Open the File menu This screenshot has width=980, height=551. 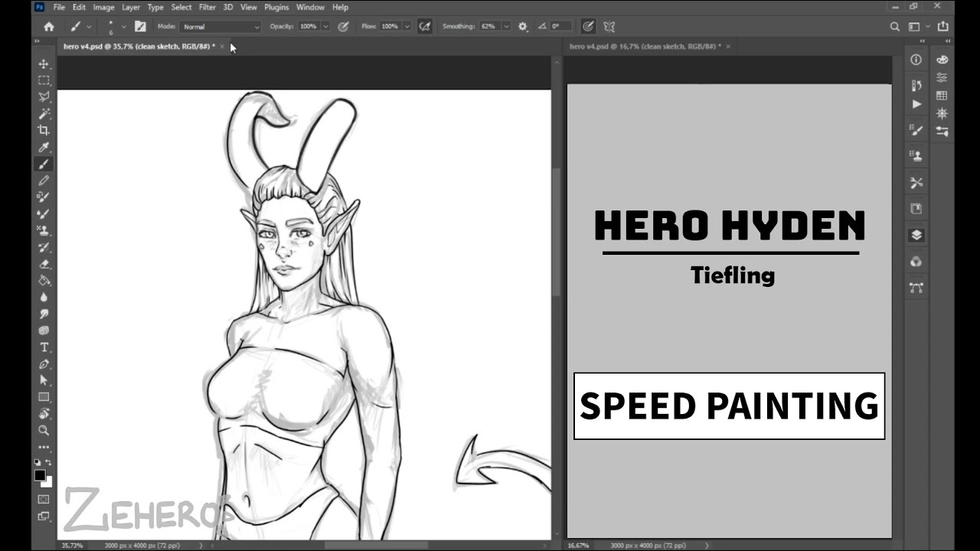59,7
